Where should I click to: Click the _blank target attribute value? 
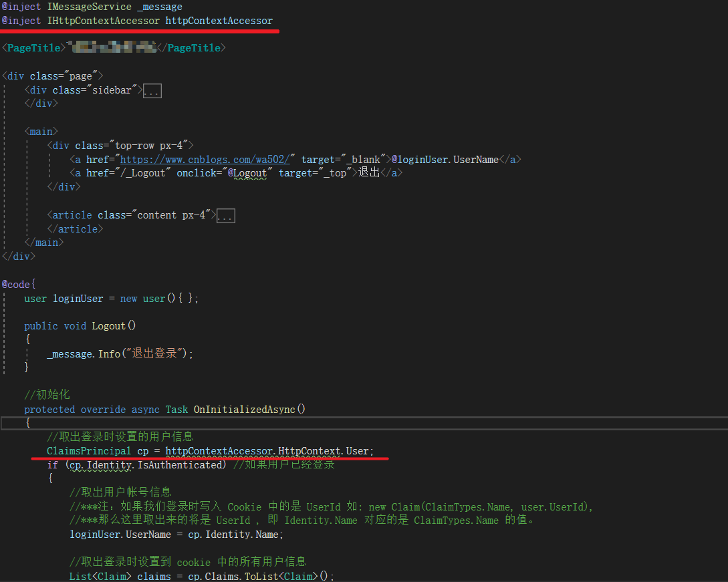coord(363,160)
